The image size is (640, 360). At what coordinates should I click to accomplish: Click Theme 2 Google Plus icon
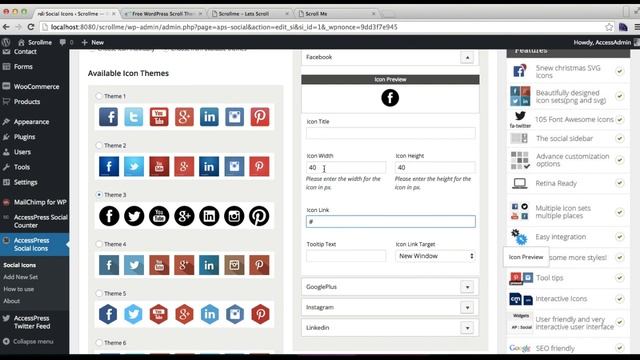coord(184,166)
